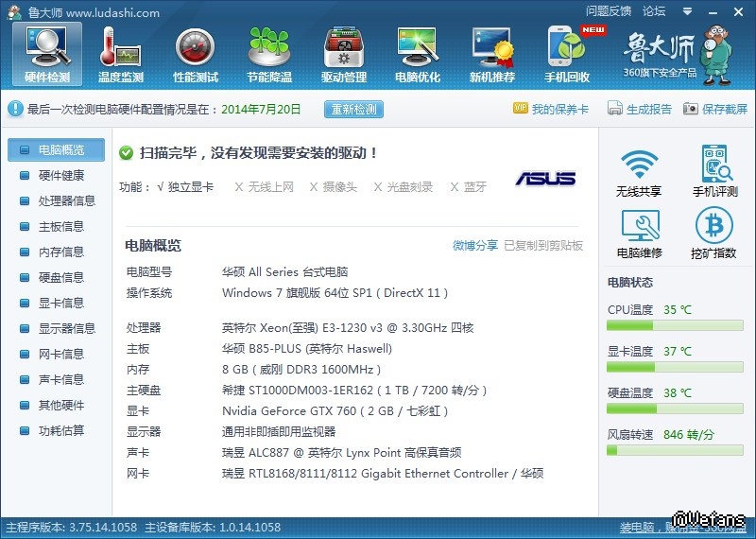Launch the 无线共享 wireless sharing tool
This screenshot has width=756, height=539.
[x=639, y=172]
